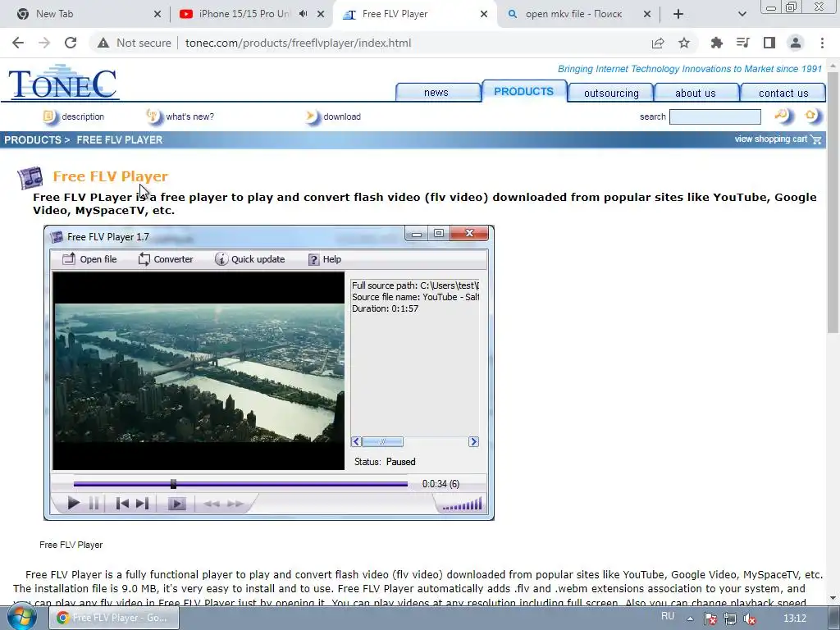Click the what's new icon
This screenshot has height=630, width=840.
point(153,116)
